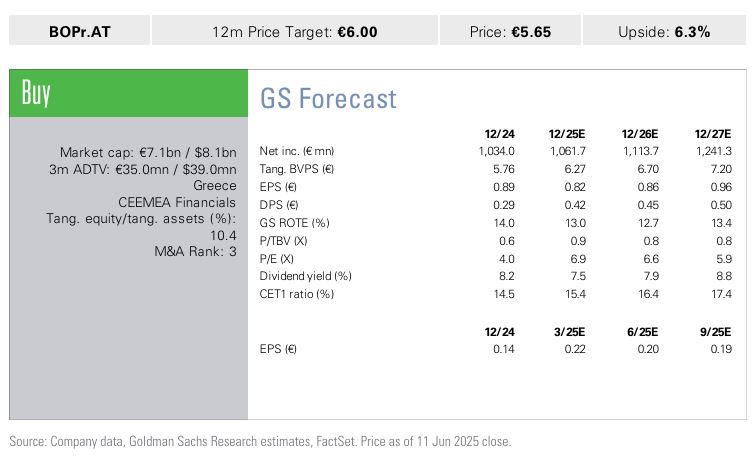The width and height of the screenshot is (755, 458).
Task: Select the 12m Price Target €6.00 box
Action: 295,31
